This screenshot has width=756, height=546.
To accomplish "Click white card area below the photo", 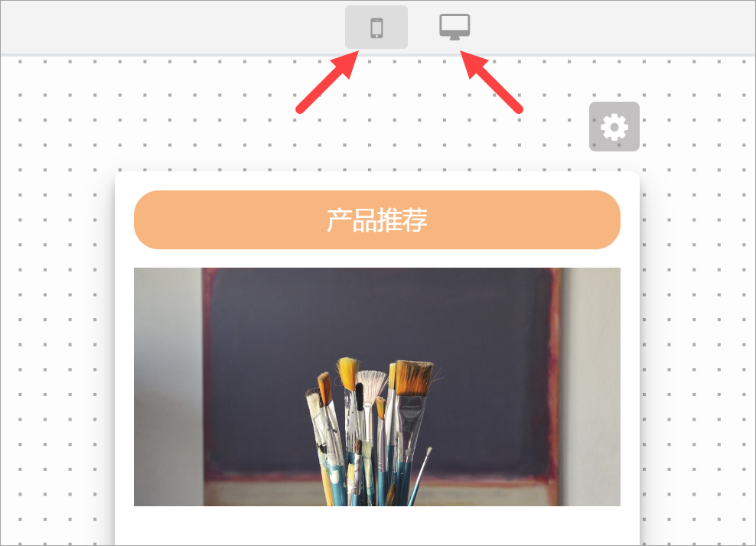I will pyautogui.click(x=377, y=525).
